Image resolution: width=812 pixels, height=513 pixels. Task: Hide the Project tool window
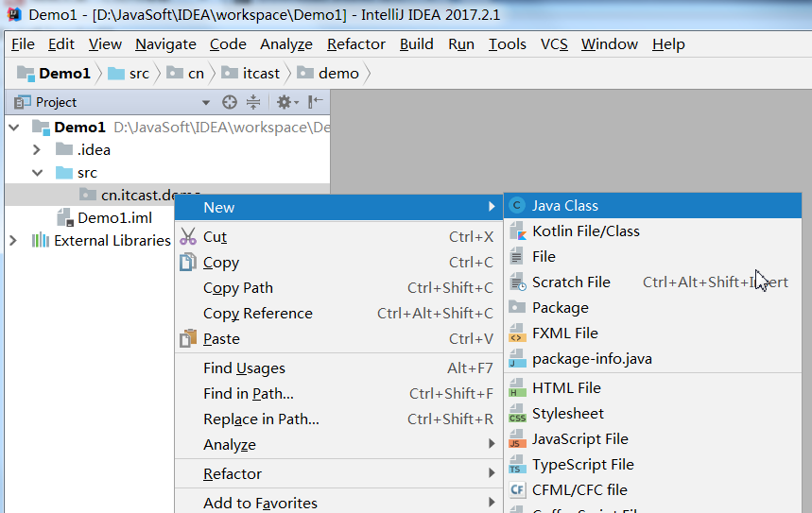(x=316, y=102)
